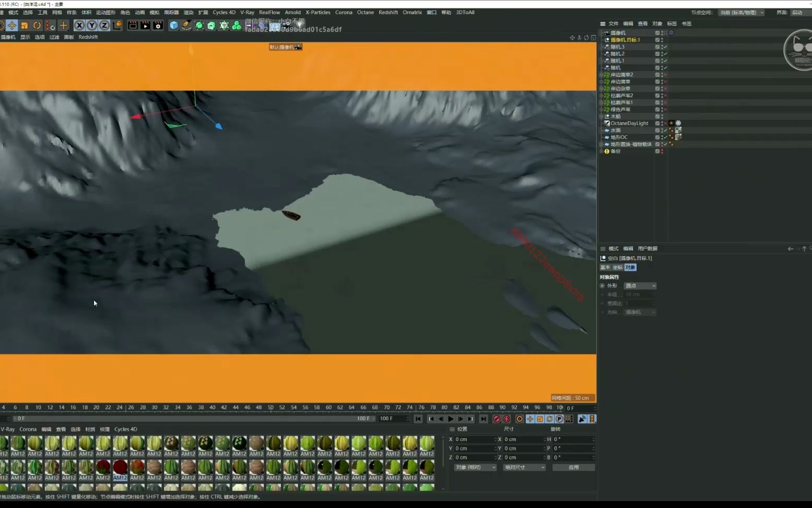Click the record active objects icon

click(497, 419)
